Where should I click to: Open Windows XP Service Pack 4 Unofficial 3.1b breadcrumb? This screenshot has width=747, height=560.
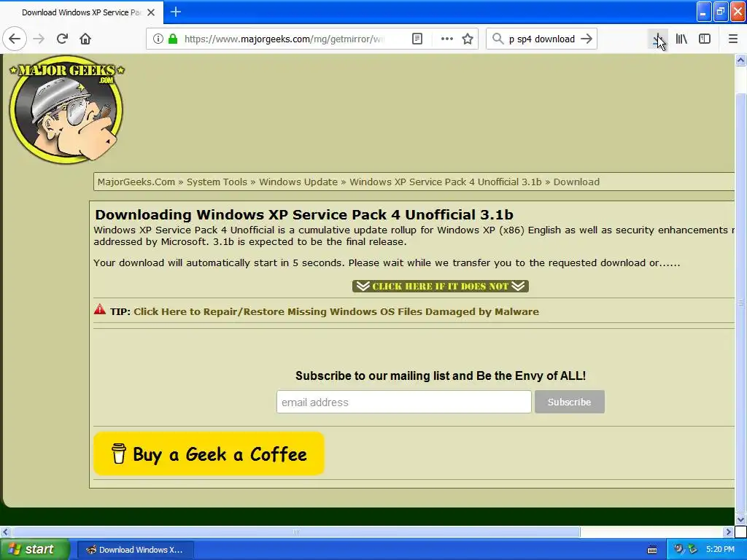pyautogui.click(x=446, y=182)
